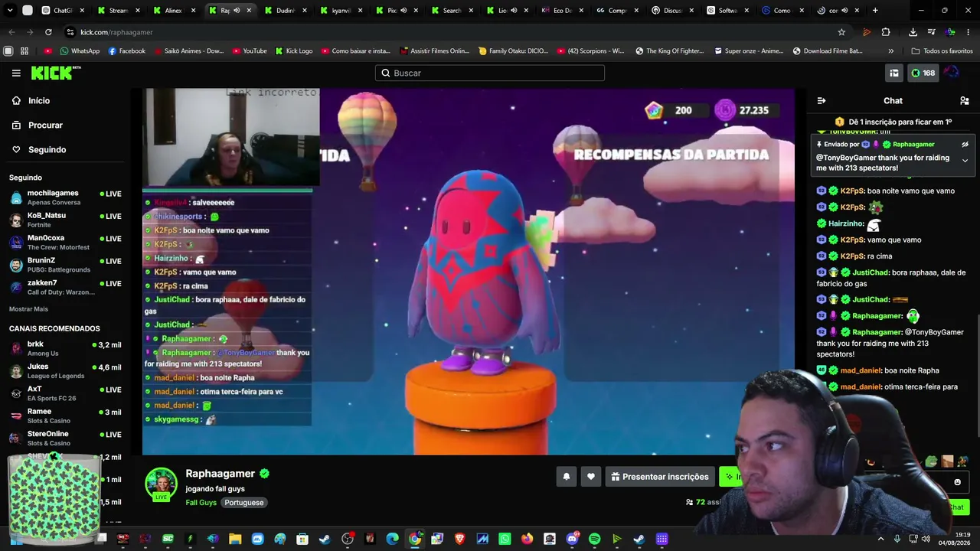Image resolution: width=980 pixels, height=551 pixels.
Task: Bookmark this page with star icon
Action: (841, 32)
